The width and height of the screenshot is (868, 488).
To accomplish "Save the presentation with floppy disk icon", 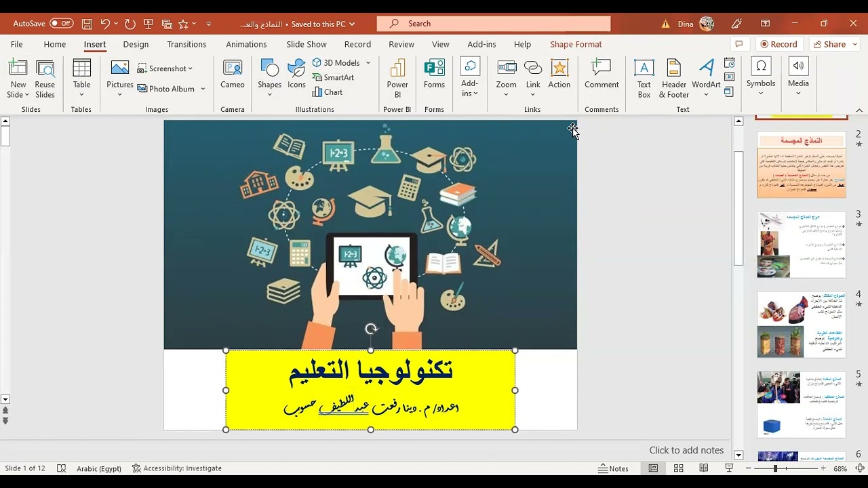I will tap(87, 24).
